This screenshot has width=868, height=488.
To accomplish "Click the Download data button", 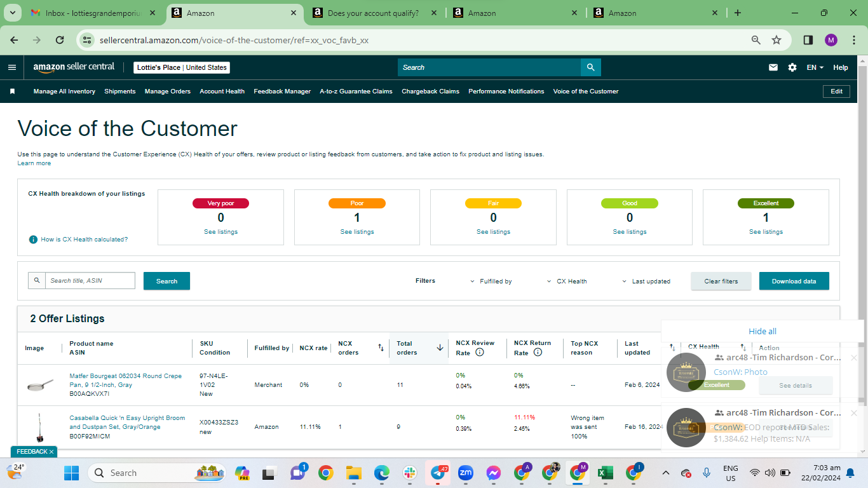I will coord(794,281).
